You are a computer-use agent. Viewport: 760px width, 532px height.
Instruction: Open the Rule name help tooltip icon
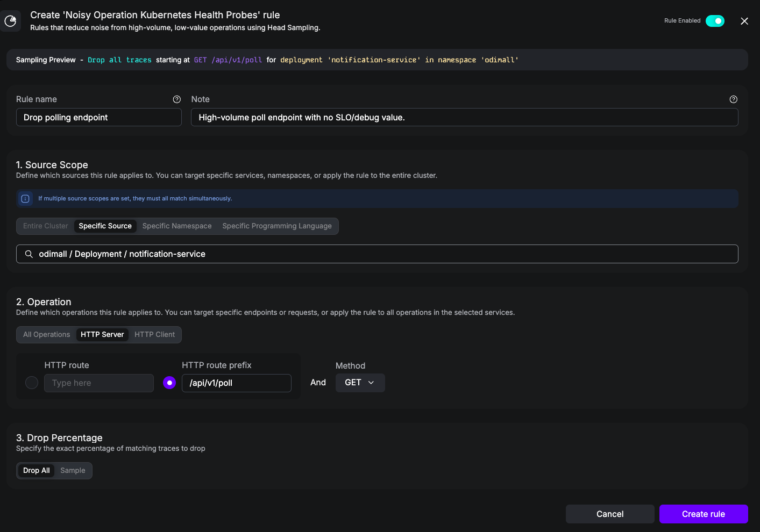pos(176,99)
